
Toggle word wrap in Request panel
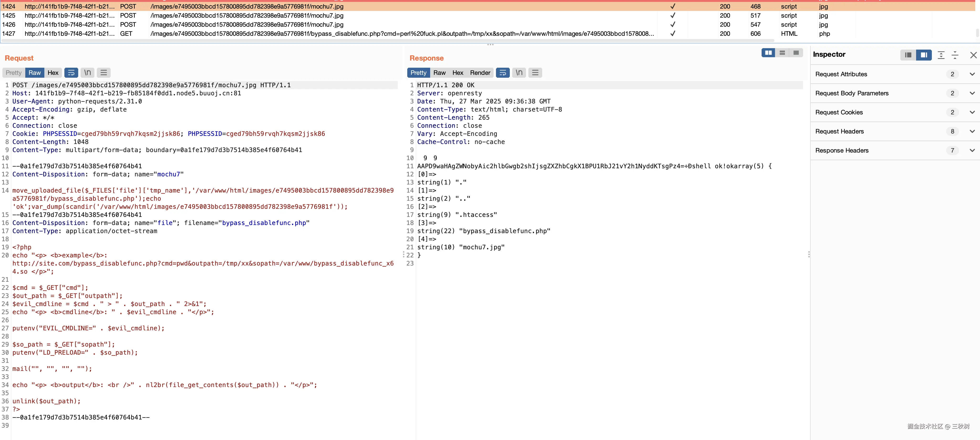click(x=71, y=73)
